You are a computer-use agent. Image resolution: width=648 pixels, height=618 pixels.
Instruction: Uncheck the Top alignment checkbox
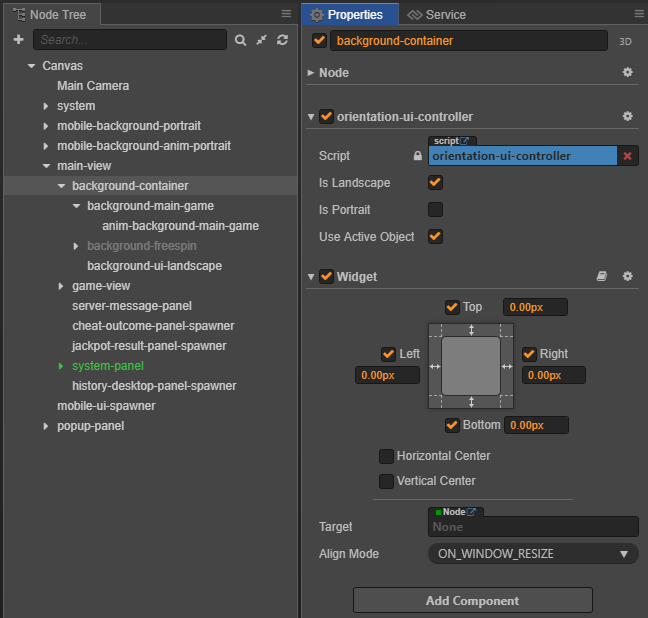452,307
